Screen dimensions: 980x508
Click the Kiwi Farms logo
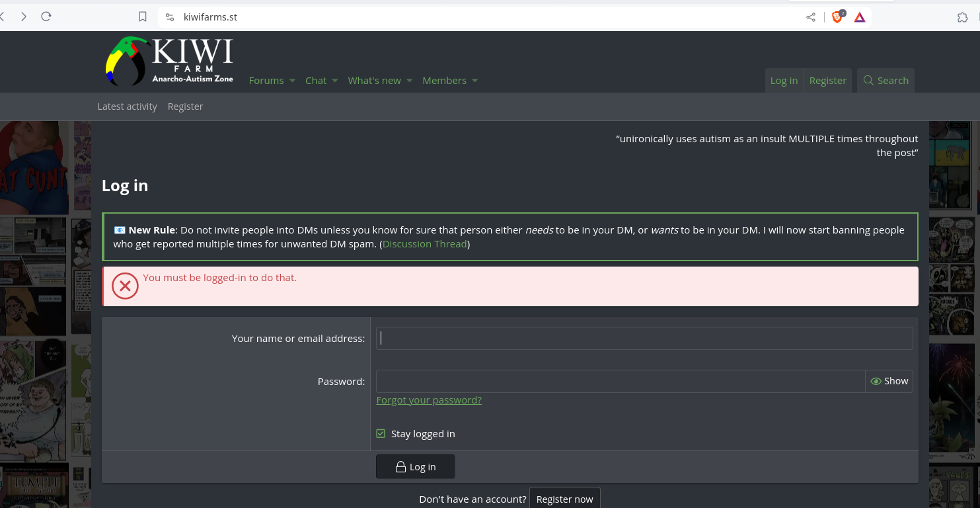coord(169,61)
